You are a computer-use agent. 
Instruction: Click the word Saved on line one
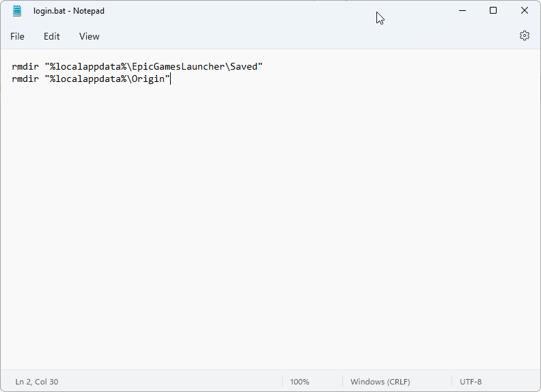tap(243, 66)
